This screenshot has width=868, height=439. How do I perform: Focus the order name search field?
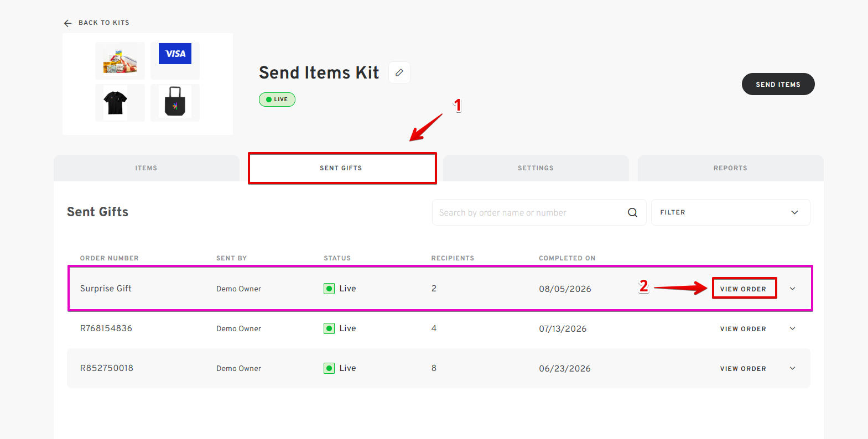click(530, 212)
